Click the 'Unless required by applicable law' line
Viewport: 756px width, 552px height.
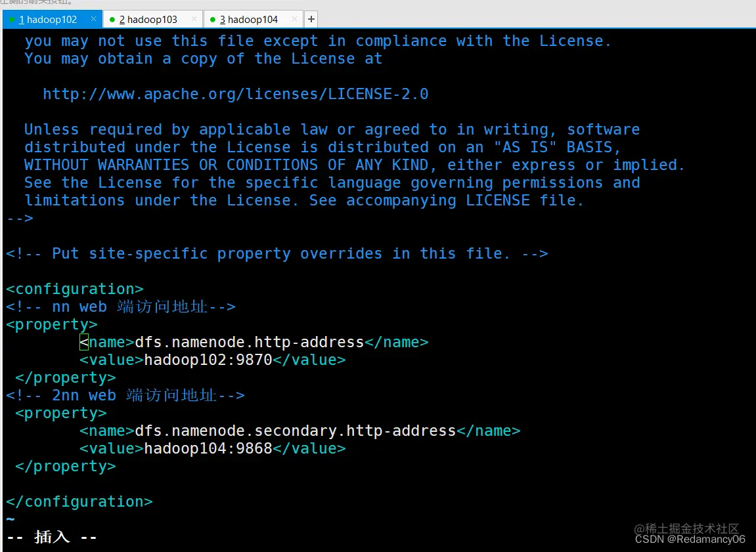click(332, 129)
